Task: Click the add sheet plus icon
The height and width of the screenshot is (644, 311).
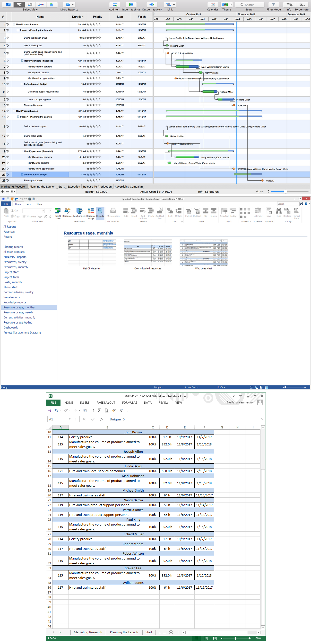Action: click(x=171, y=632)
